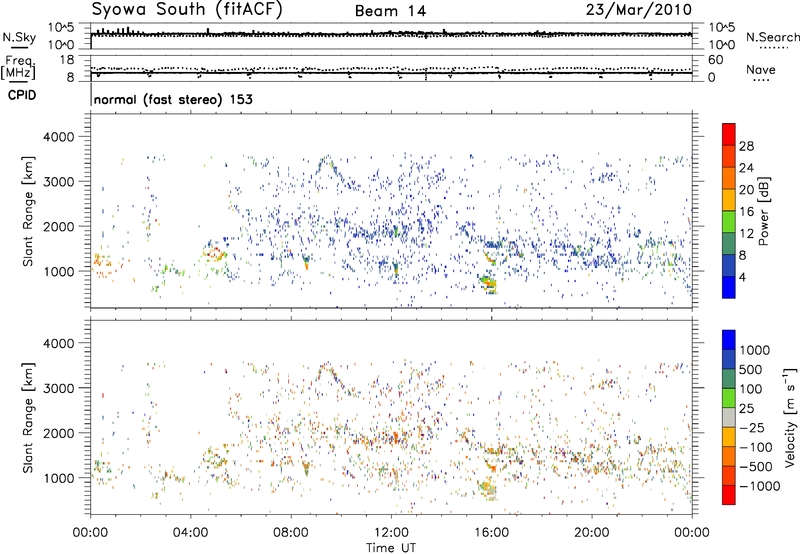
Task: Click the "Beam 14" header label
Action: [x=390, y=11]
